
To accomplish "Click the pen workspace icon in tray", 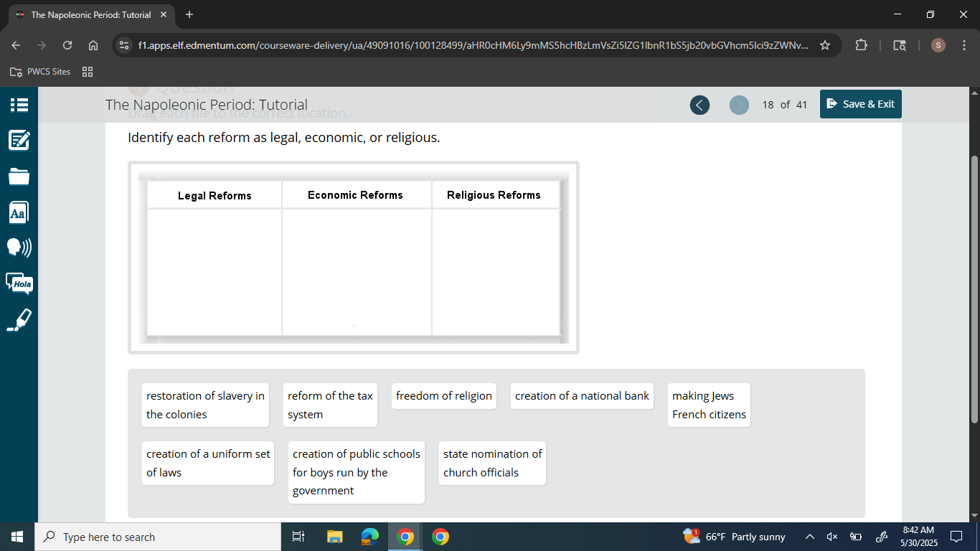I will coord(882,537).
